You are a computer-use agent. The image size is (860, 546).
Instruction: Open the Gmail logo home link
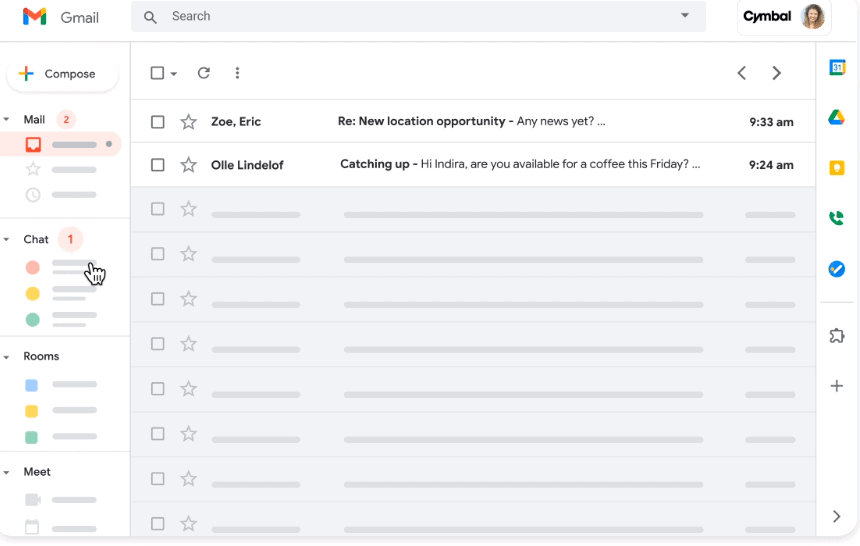pos(60,17)
